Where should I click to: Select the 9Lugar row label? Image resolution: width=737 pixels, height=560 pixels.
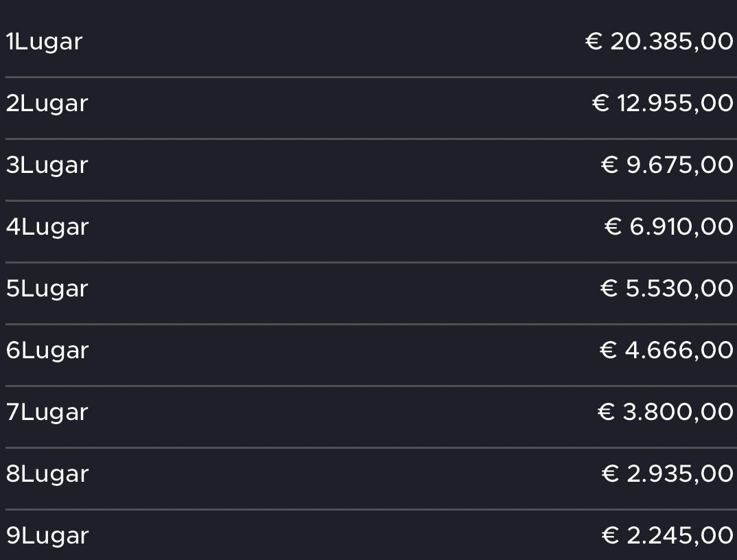click(x=47, y=536)
